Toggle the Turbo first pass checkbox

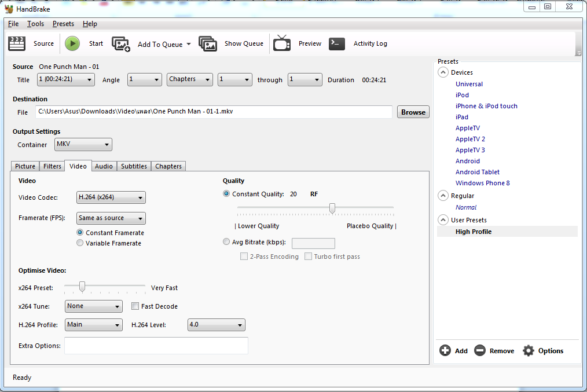pyautogui.click(x=308, y=257)
